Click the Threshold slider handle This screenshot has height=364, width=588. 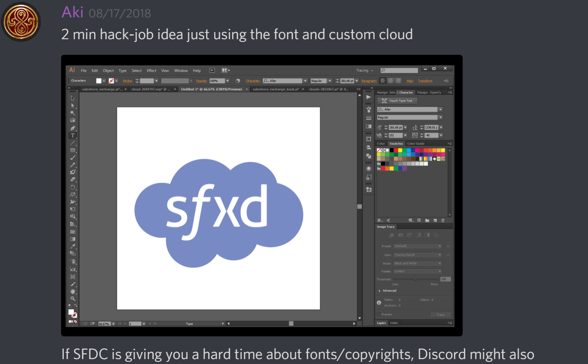tap(415, 279)
